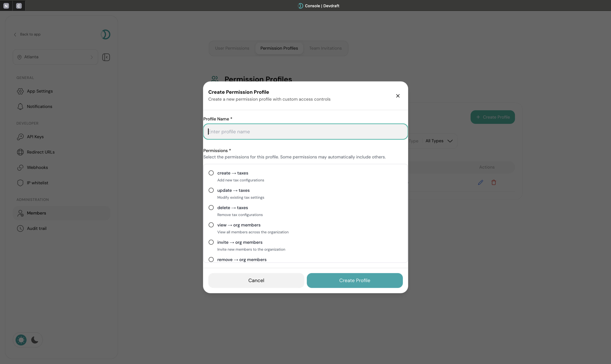Viewport: 611px width, 364px height.
Task: Select API Keys in the Developer section
Action: 35,137
